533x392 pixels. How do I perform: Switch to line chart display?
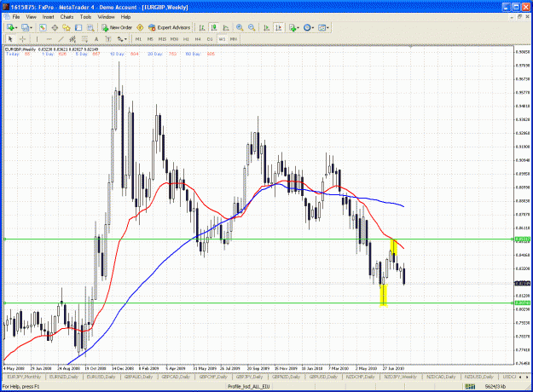tap(226, 28)
